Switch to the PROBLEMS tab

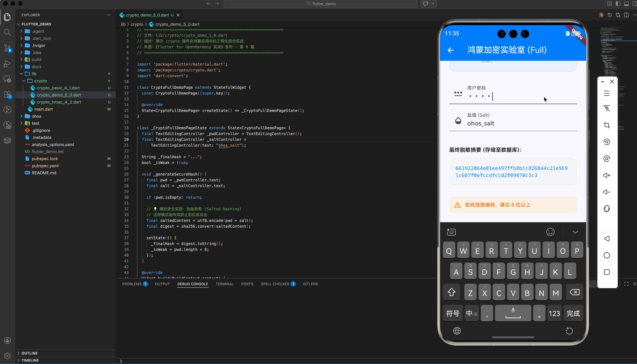tap(132, 284)
